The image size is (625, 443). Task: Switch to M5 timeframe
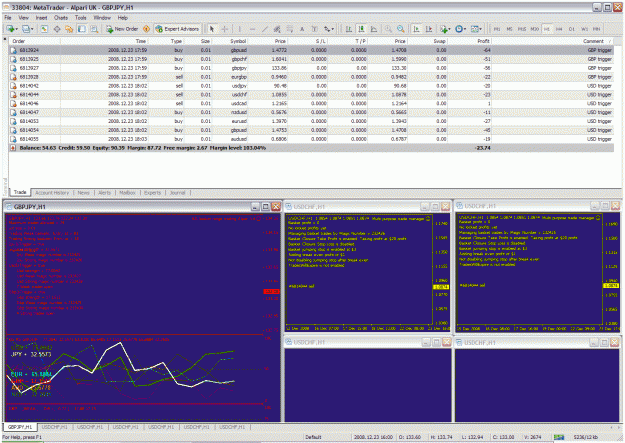coord(509,29)
